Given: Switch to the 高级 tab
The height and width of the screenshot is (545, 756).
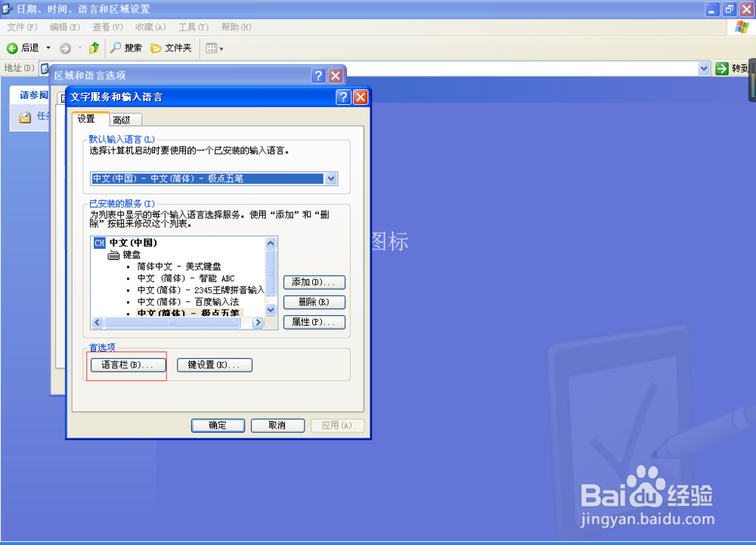Looking at the screenshot, I should point(125,119).
